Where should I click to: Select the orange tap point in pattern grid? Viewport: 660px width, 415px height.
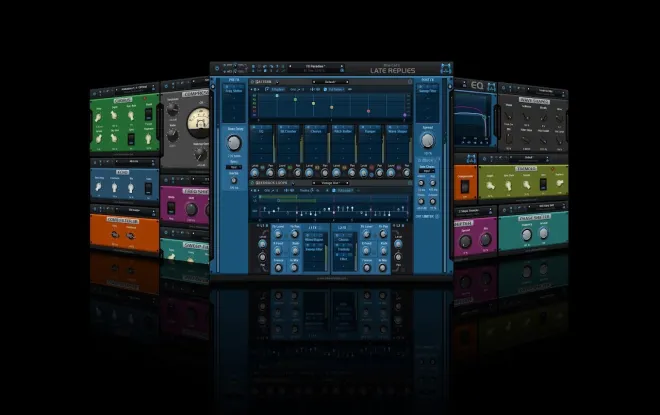[332, 107]
